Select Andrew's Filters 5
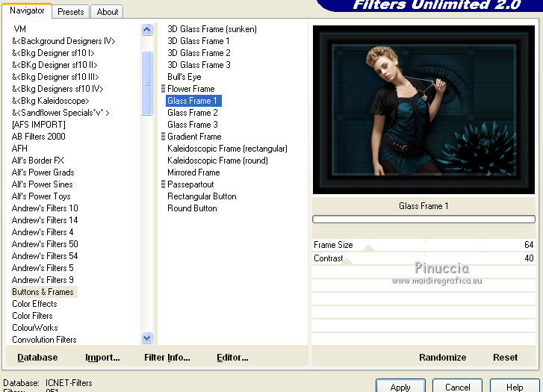The height and width of the screenshot is (392, 543). (43, 268)
